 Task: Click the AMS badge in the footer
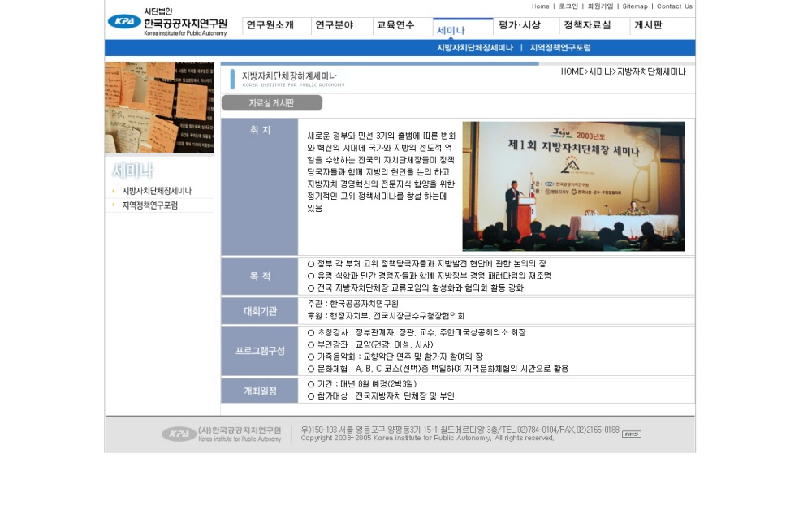[631, 434]
